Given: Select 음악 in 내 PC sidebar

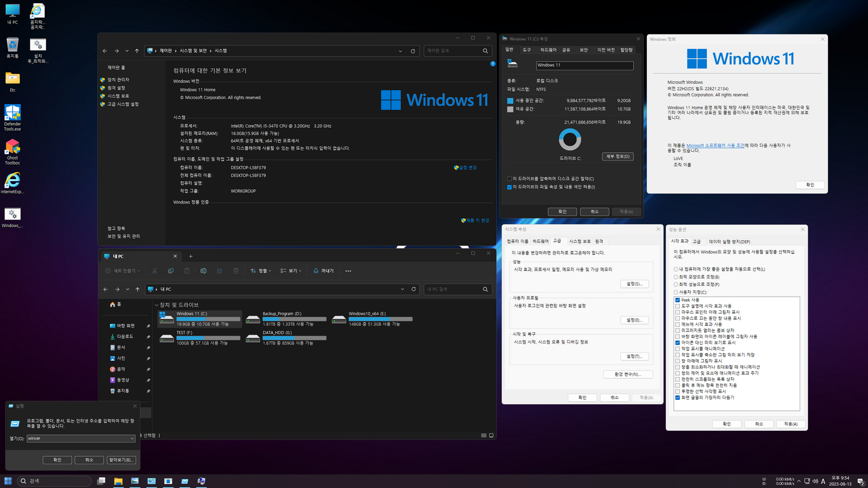Looking at the screenshot, I should pos(117,369).
